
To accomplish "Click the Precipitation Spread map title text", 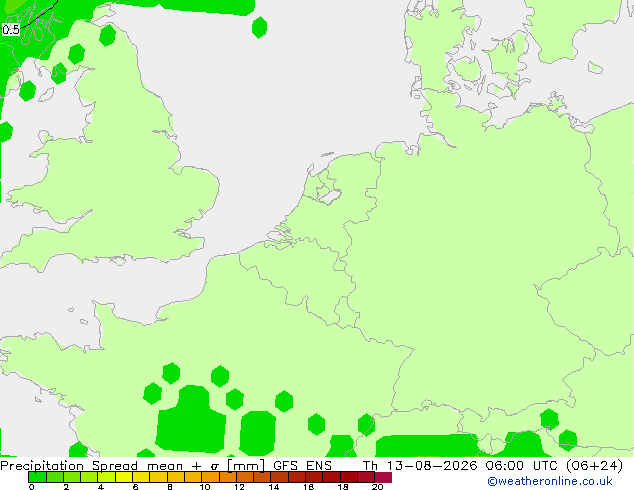I will 69,466.
